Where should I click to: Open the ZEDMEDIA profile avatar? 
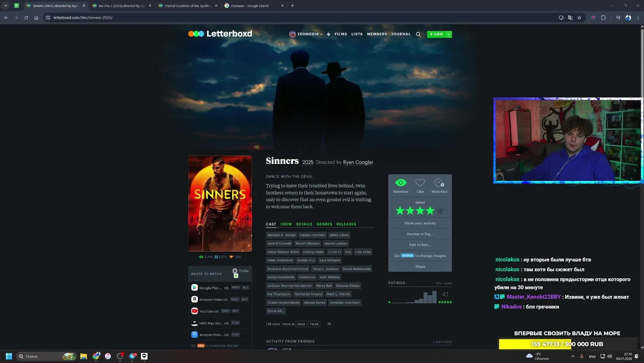click(292, 34)
